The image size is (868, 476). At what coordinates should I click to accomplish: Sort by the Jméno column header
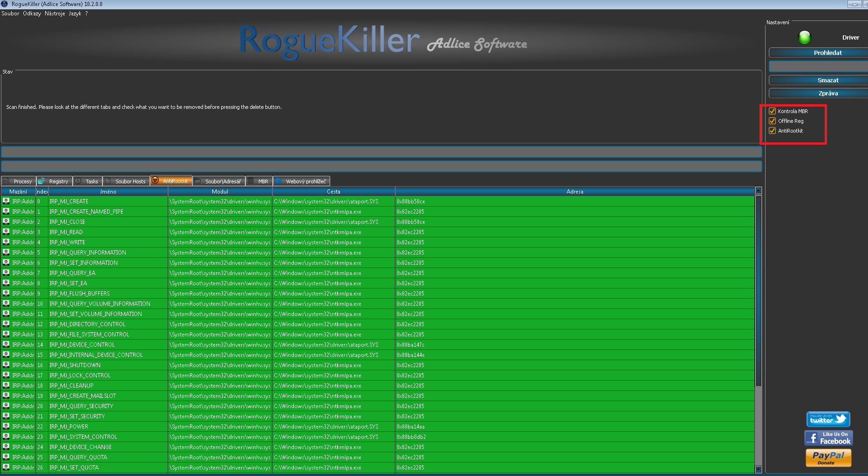click(x=108, y=192)
